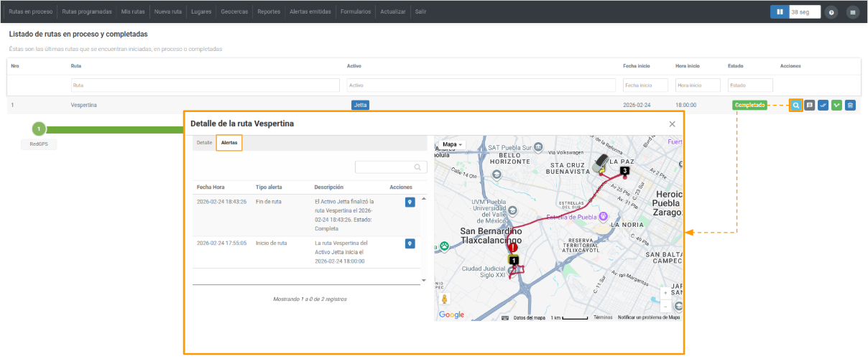Click the Jetta asset badge
Viewport: 868px width, 359px height.
coord(361,105)
